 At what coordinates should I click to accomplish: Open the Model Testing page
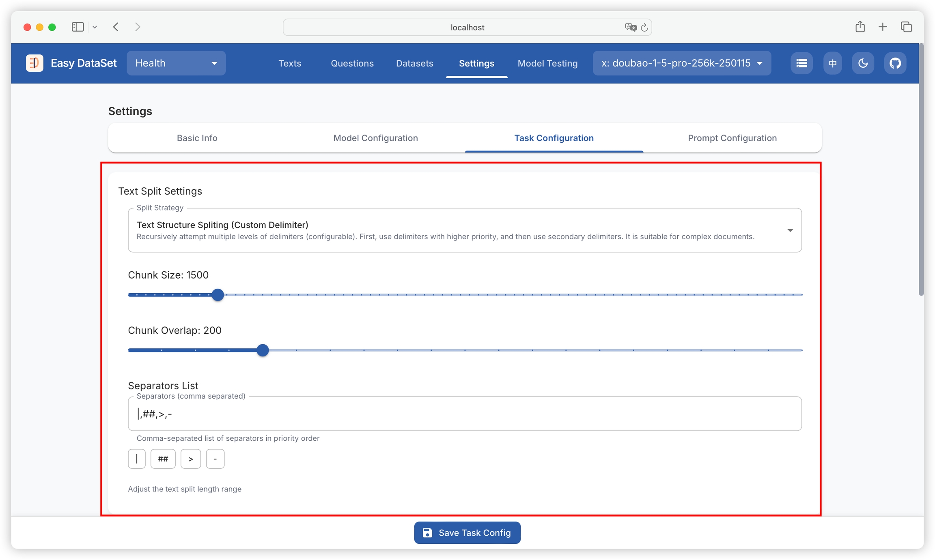[547, 63]
